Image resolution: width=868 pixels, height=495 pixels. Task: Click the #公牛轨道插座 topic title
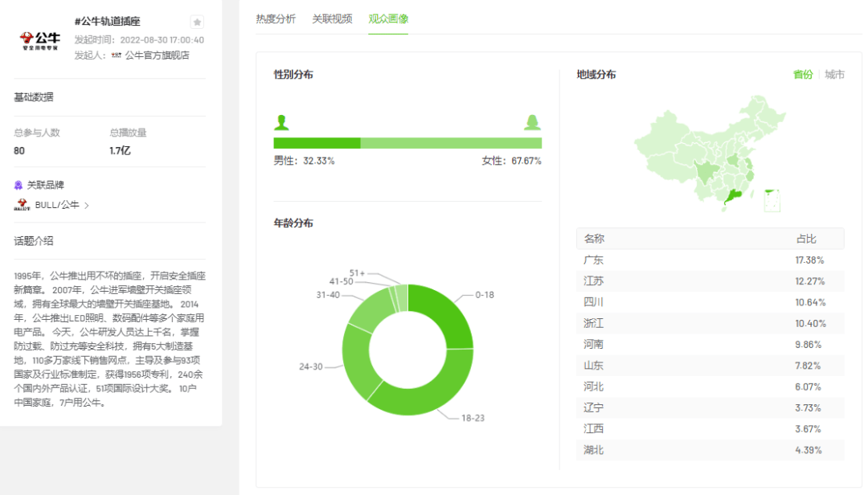click(x=108, y=21)
